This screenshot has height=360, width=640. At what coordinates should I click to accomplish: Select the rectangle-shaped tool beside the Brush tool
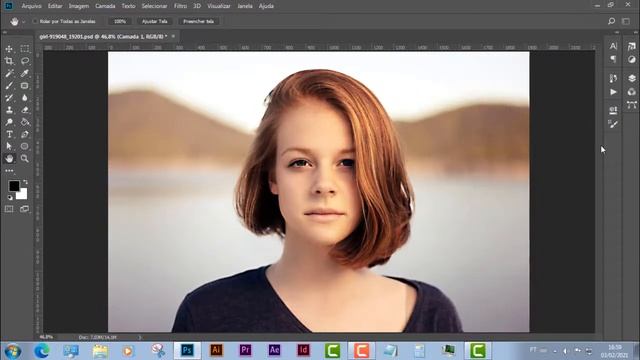[24, 86]
